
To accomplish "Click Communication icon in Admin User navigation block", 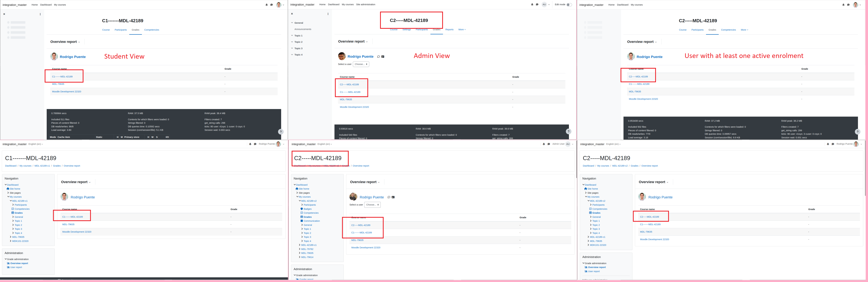I will (x=302, y=221).
